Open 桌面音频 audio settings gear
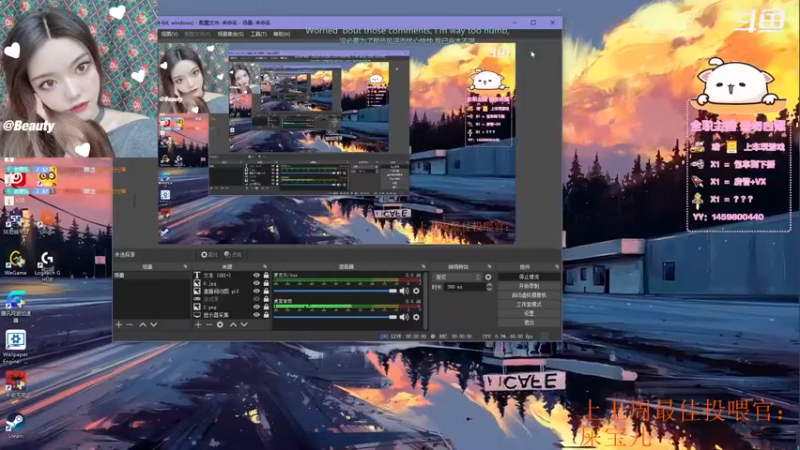 [416, 317]
